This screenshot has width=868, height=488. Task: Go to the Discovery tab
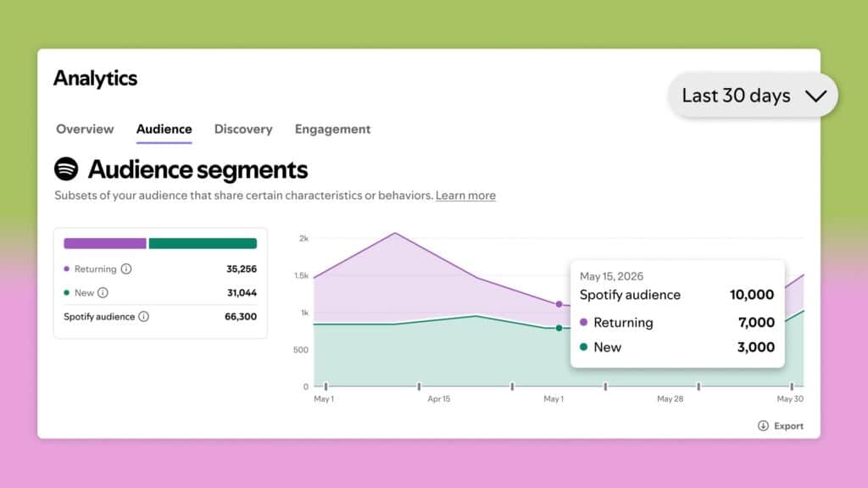coord(243,129)
